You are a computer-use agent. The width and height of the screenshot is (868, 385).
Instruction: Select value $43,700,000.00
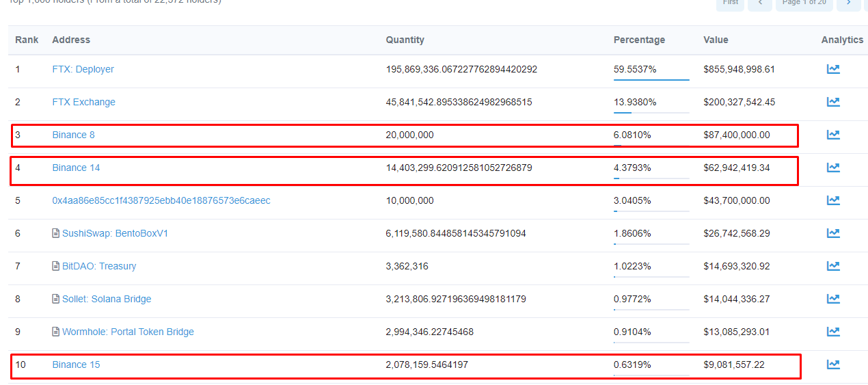pyautogui.click(x=736, y=200)
